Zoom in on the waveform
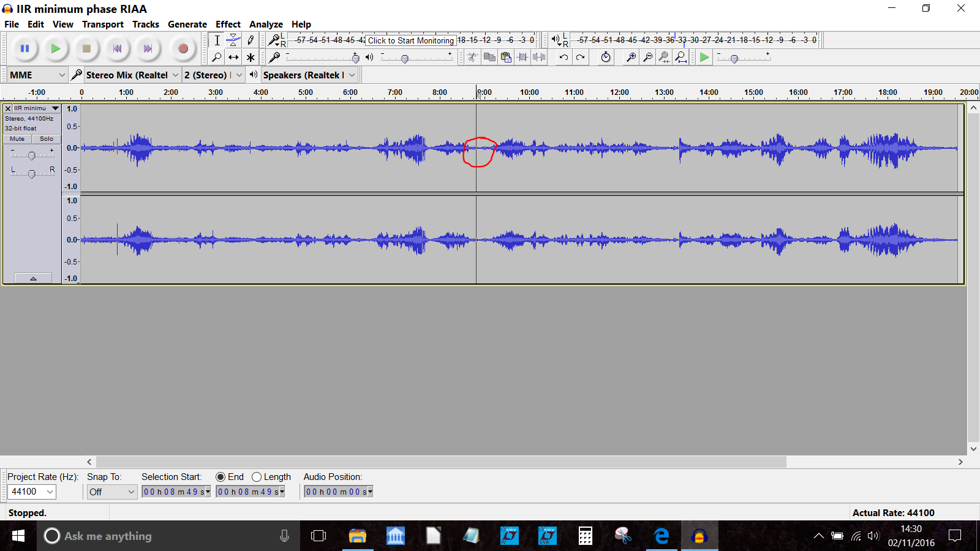The height and width of the screenshot is (551, 980). (x=631, y=57)
